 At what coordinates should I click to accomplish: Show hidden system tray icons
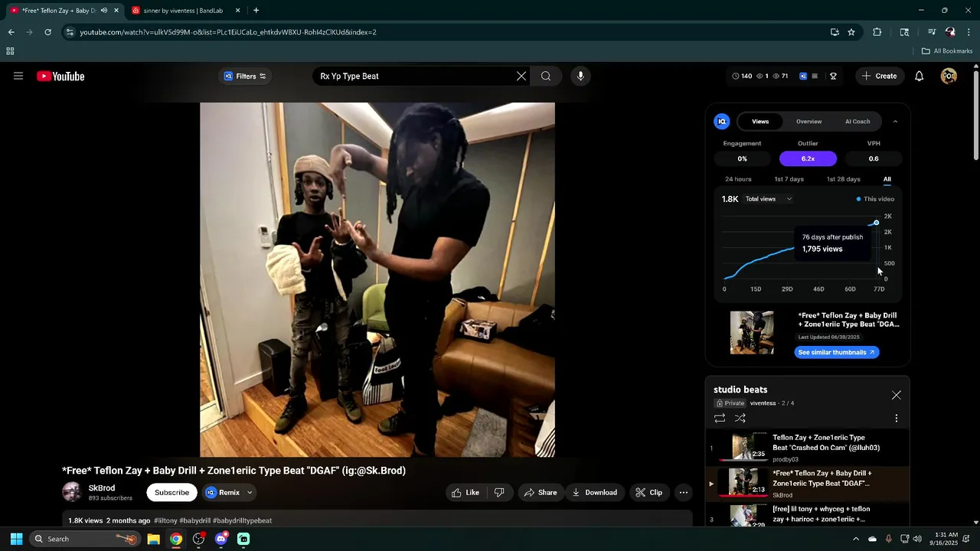[856, 539]
